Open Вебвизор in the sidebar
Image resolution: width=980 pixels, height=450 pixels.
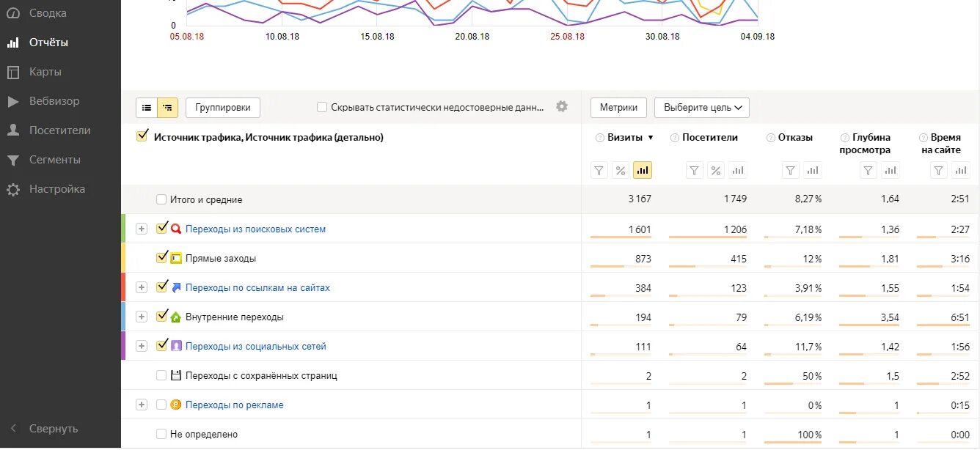pos(54,101)
